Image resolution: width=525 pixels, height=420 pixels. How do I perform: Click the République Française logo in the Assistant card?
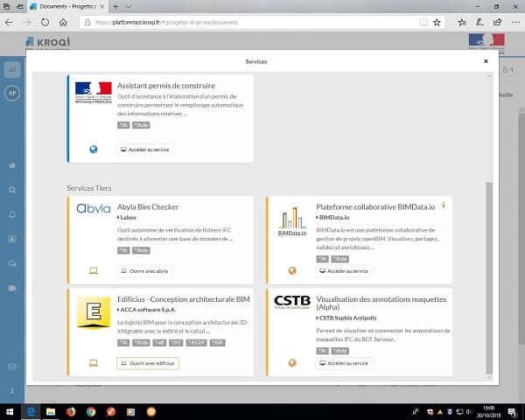[x=94, y=93]
